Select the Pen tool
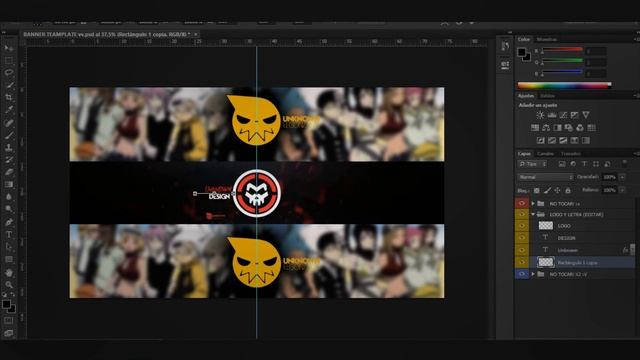This screenshot has height=360, width=640. click(x=9, y=222)
